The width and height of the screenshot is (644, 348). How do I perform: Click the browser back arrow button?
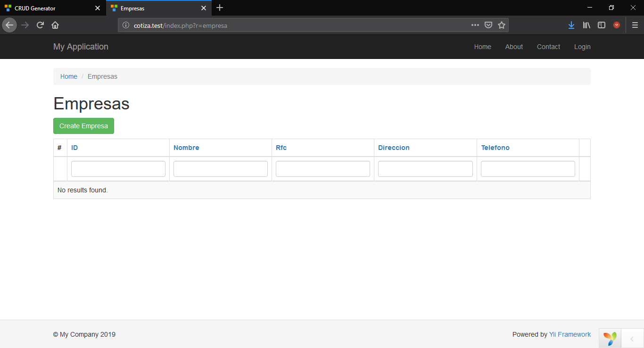(x=9, y=25)
